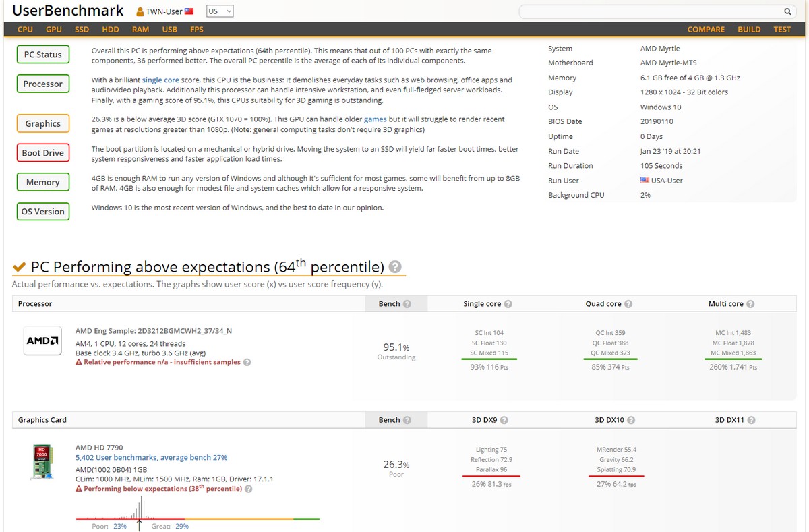Click the Graphics button
Image resolution: width=809 pixels, height=532 pixels.
(43, 123)
